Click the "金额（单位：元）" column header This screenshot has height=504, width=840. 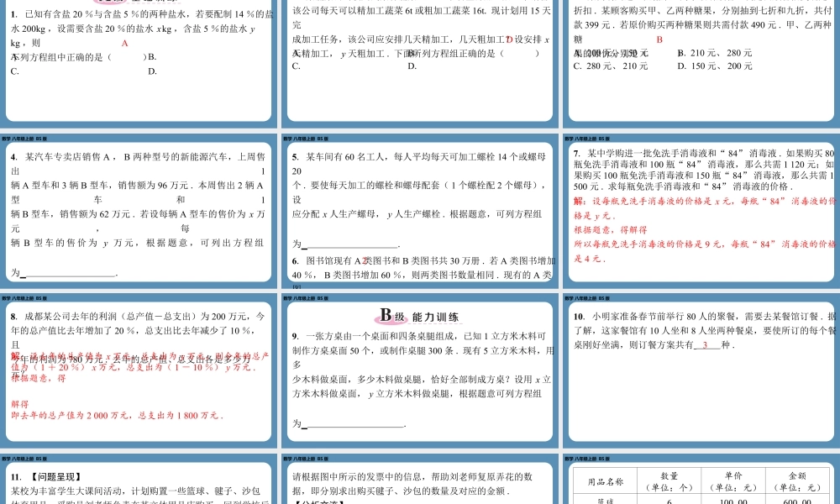(x=797, y=480)
